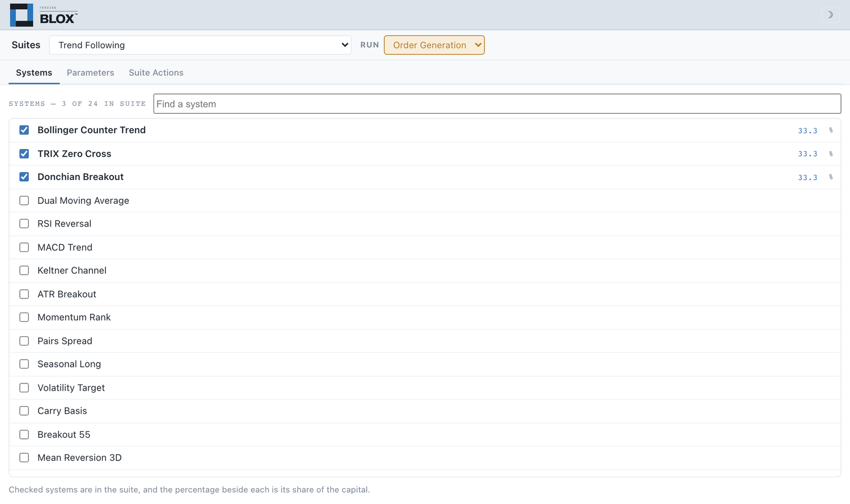Image resolution: width=850 pixels, height=504 pixels.
Task: Select the Donchian Breakout label
Action: click(x=80, y=177)
